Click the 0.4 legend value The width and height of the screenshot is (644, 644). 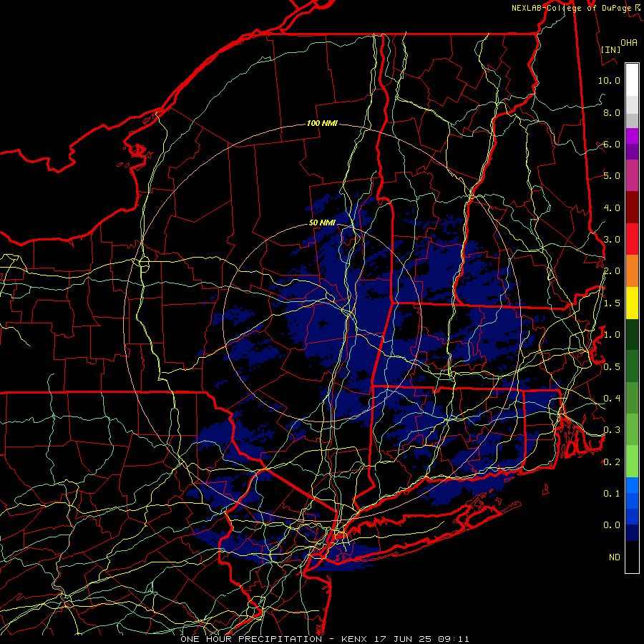pyautogui.click(x=612, y=398)
